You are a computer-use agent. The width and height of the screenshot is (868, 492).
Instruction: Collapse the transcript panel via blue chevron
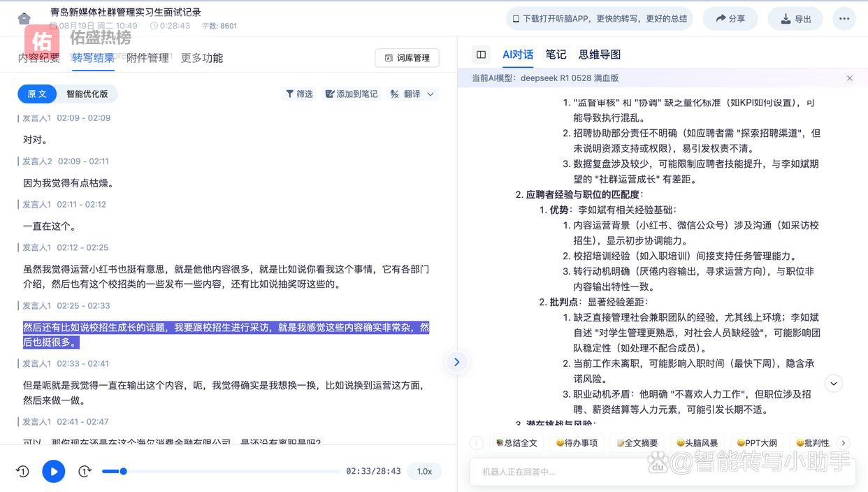456,362
